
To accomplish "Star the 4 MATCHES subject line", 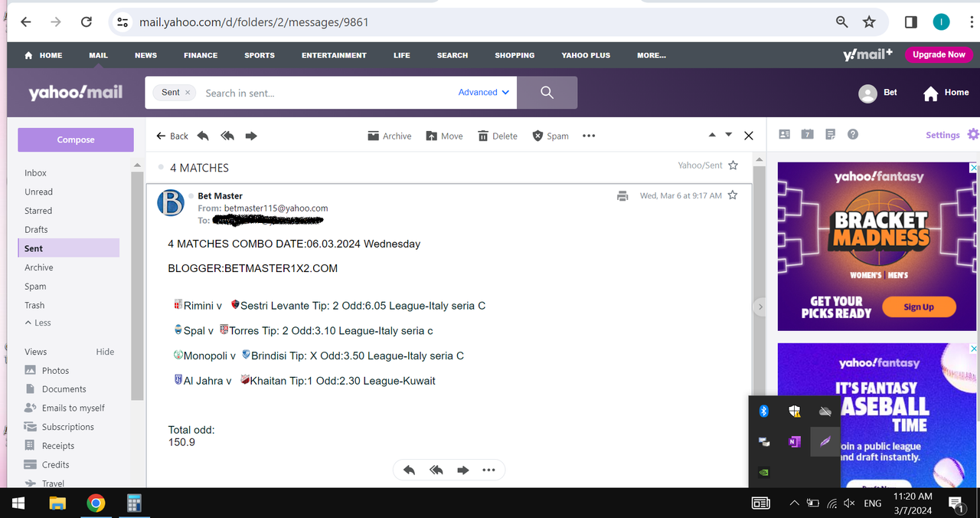I will [x=733, y=166].
